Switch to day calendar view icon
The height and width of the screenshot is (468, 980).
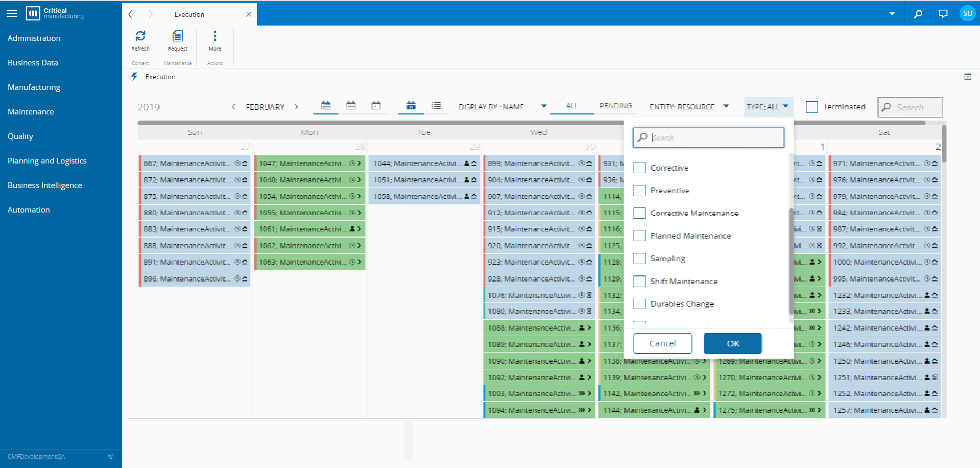376,106
